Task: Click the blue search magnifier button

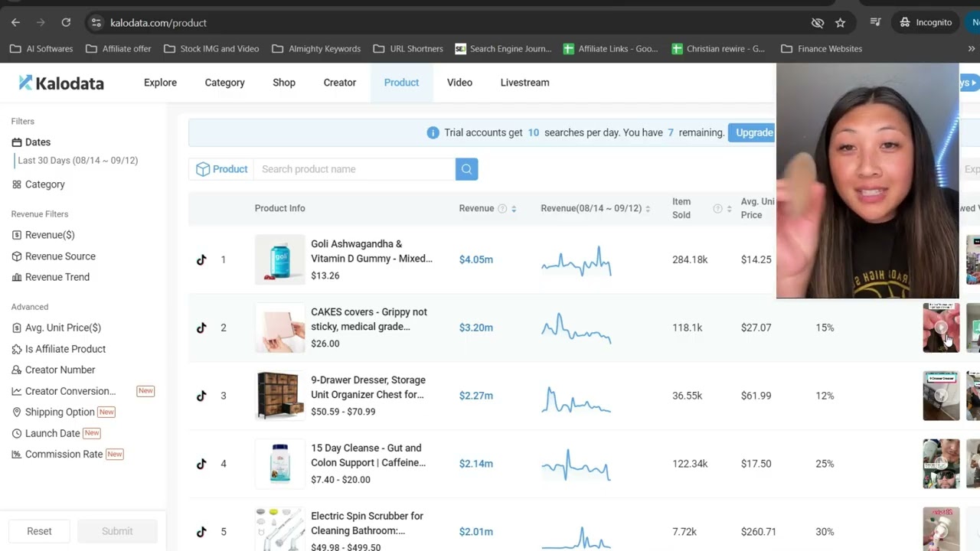Action: pyautogui.click(x=466, y=169)
